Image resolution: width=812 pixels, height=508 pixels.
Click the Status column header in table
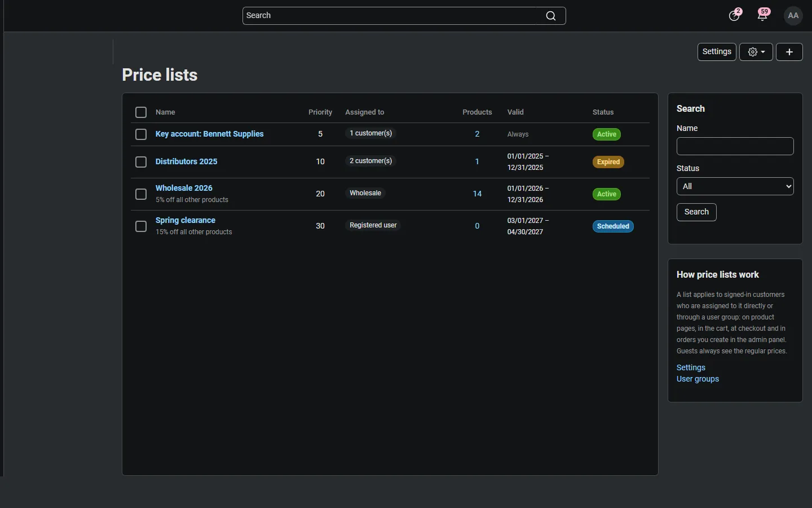pos(603,112)
